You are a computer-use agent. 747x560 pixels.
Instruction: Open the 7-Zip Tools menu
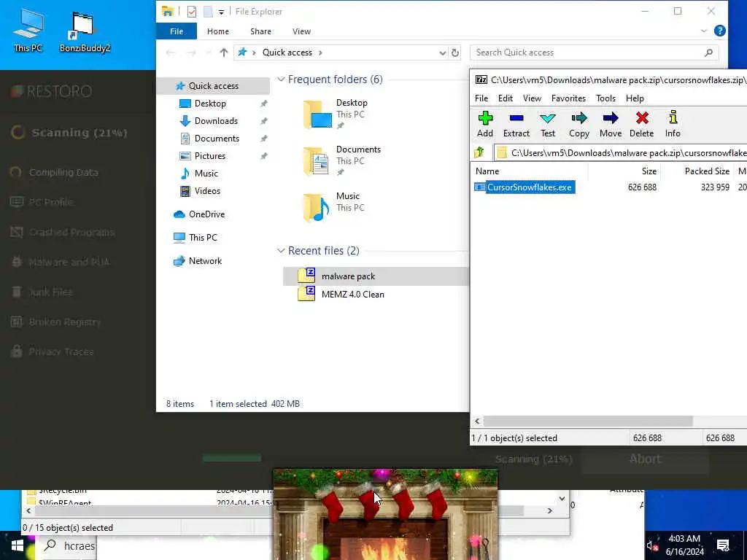[x=605, y=98]
